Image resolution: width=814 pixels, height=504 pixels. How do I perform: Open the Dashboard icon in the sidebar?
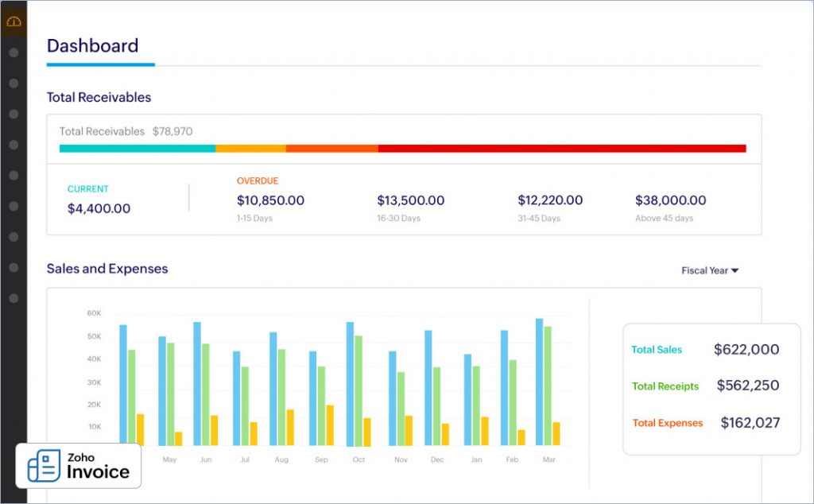pyautogui.click(x=14, y=21)
